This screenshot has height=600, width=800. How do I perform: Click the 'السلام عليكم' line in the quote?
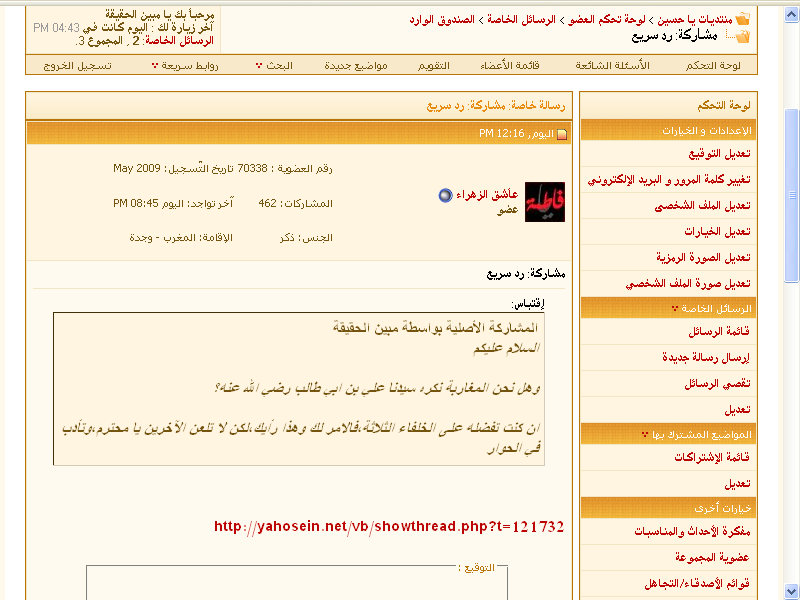point(507,348)
